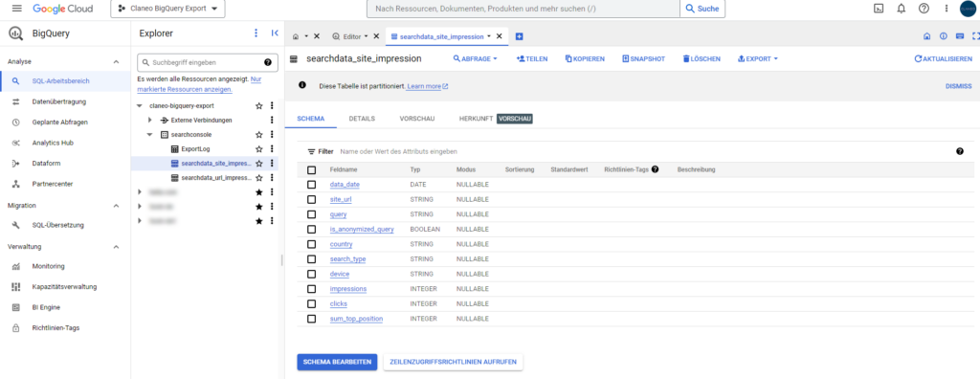Dismiss the partition info banner
The width and height of the screenshot is (980, 379).
pyautogui.click(x=959, y=86)
